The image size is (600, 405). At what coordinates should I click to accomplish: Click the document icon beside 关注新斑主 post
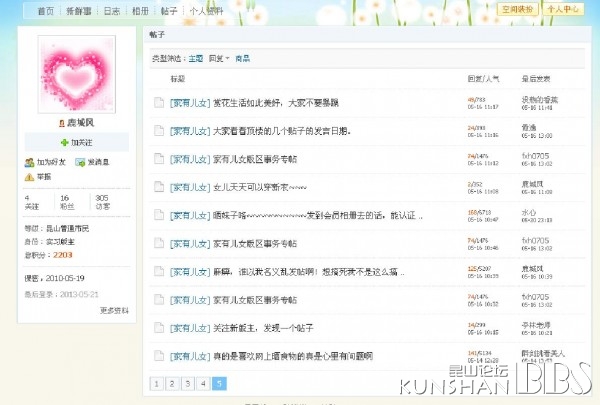(x=159, y=326)
